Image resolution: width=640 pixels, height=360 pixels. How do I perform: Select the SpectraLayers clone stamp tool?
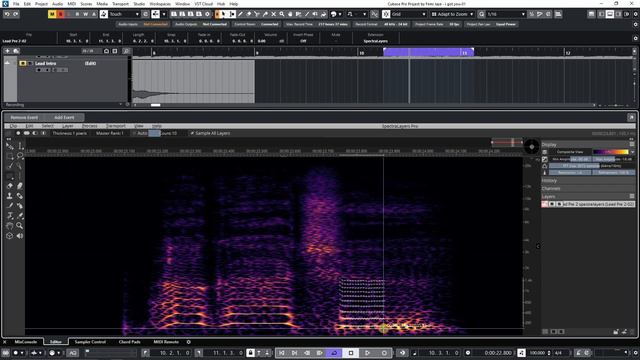click(x=10, y=196)
